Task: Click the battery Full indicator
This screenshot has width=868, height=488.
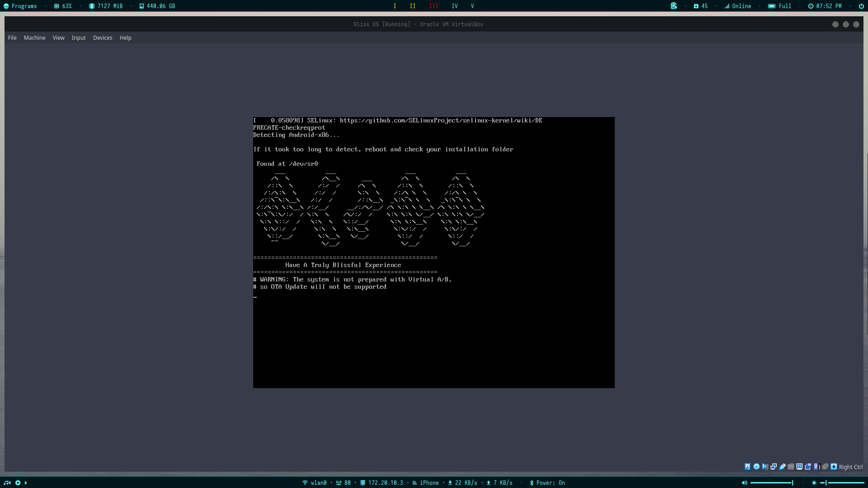Action: (780, 6)
